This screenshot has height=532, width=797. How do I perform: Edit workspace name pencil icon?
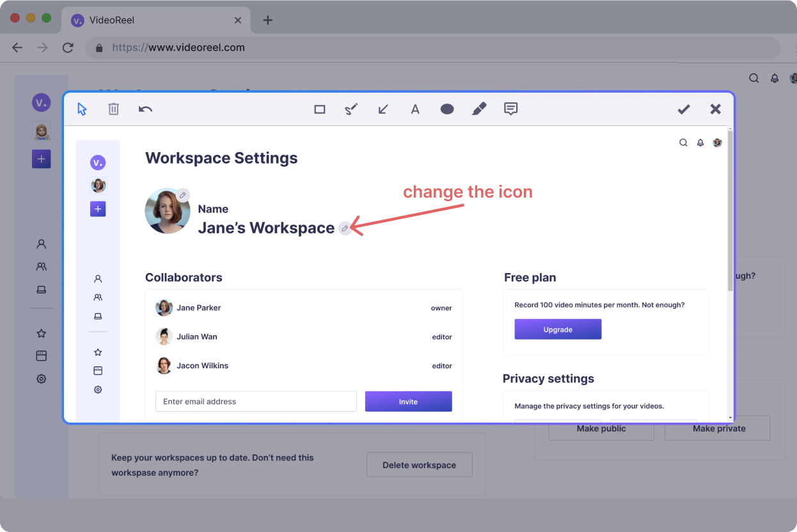tap(345, 228)
